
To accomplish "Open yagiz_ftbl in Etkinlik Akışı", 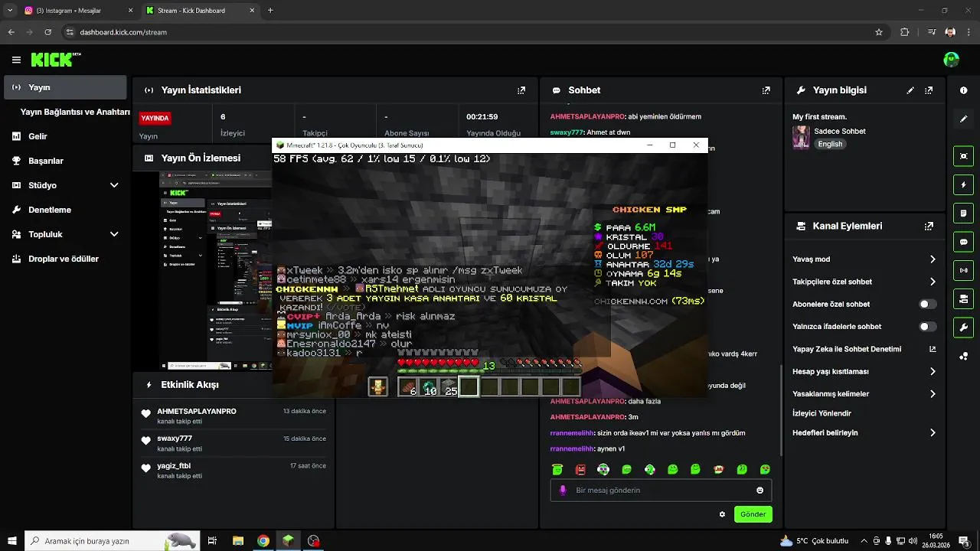I will coord(174,465).
